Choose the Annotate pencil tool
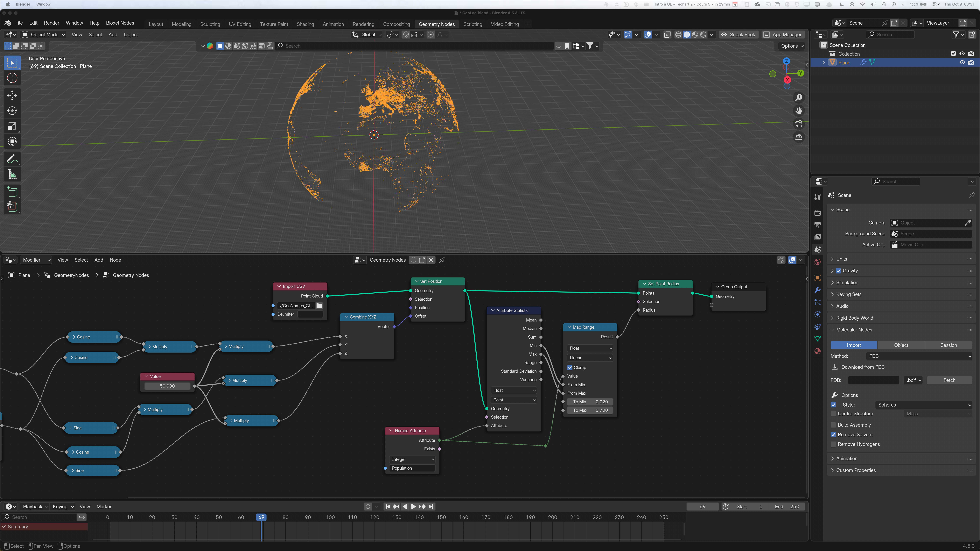 pyautogui.click(x=12, y=159)
